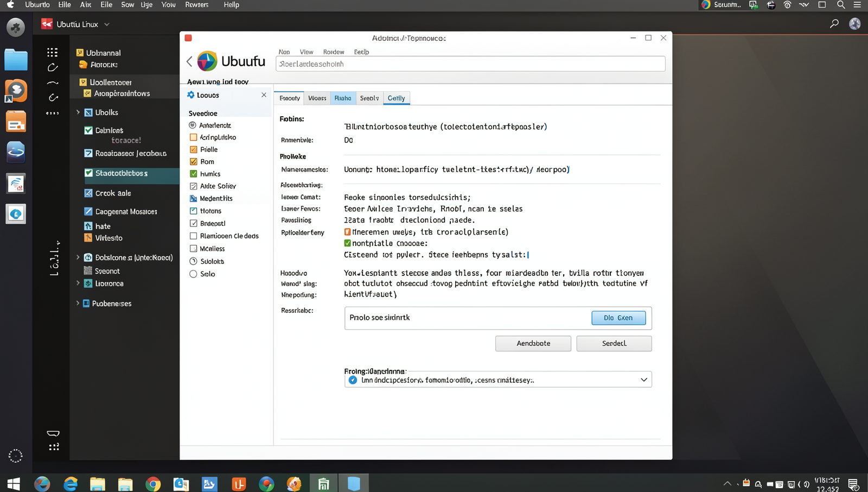Click the Apple logo in the menu bar
Image resolution: width=868 pixels, height=492 pixels.
[10, 4]
